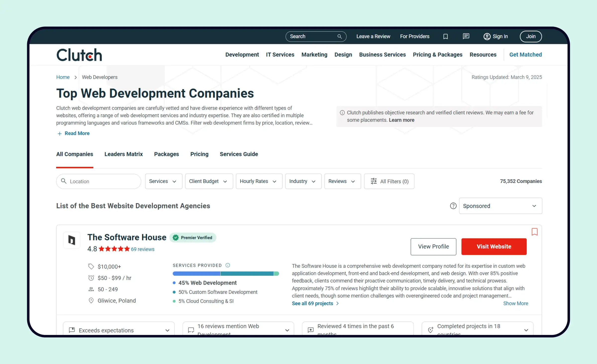Open the Business Services menu
Image resolution: width=597 pixels, height=364 pixels.
(x=382, y=55)
